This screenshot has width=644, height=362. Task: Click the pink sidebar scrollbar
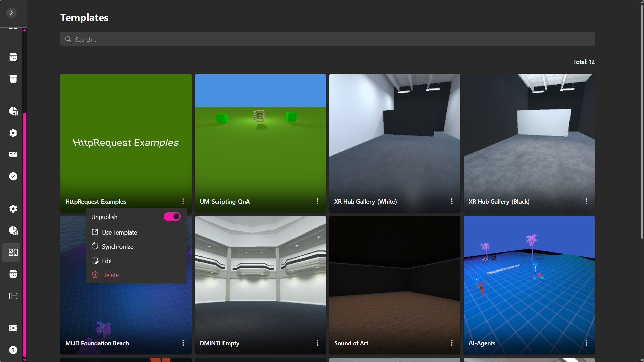pyautogui.click(x=25, y=235)
